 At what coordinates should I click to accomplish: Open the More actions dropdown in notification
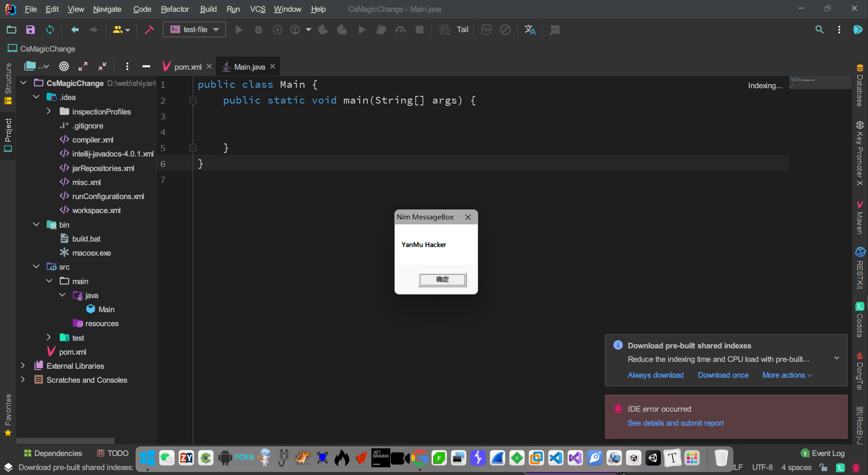(x=787, y=375)
